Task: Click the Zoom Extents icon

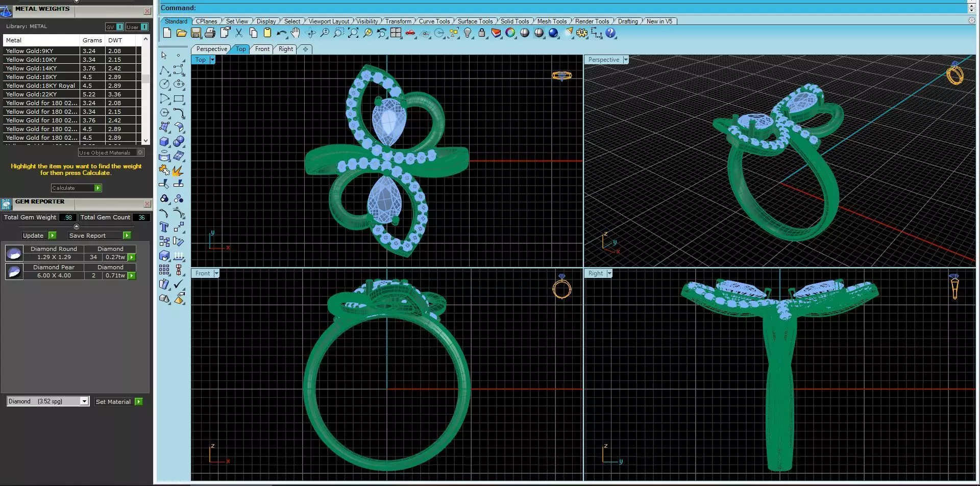Action: 353,33
